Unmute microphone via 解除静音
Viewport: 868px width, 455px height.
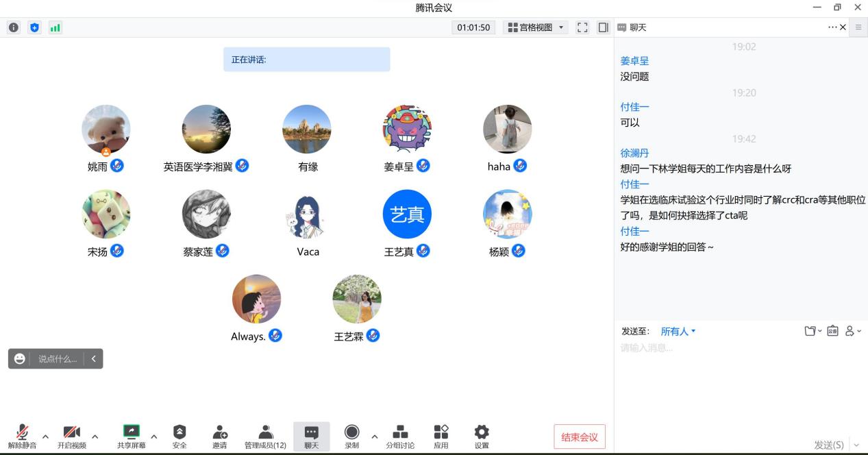coord(23,432)
